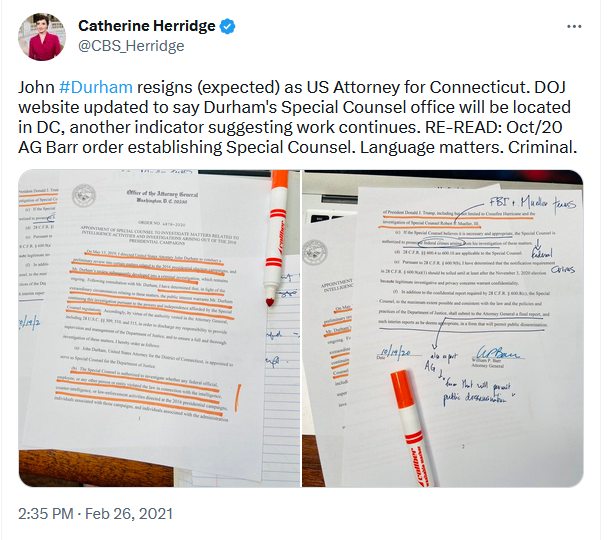Click the DOJ seal on the left document

coord(83,195)
